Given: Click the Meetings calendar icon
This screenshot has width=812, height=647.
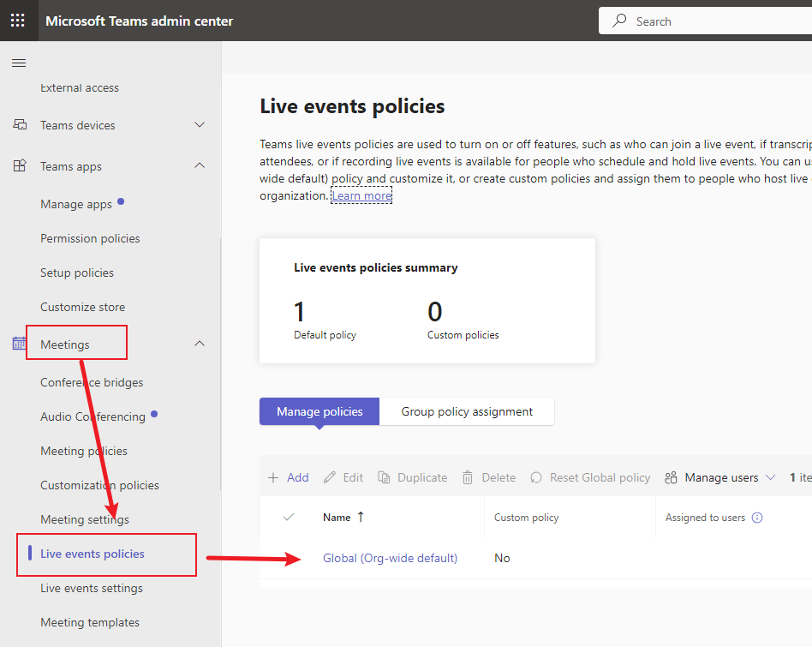Looking at the screenshot, I should pos(19,344).
